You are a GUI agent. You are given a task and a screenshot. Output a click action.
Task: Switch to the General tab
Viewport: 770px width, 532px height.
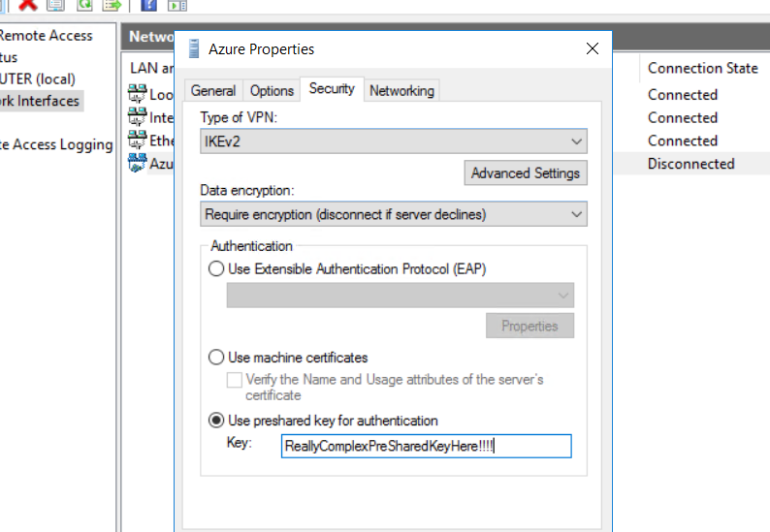tap(212, 90)
